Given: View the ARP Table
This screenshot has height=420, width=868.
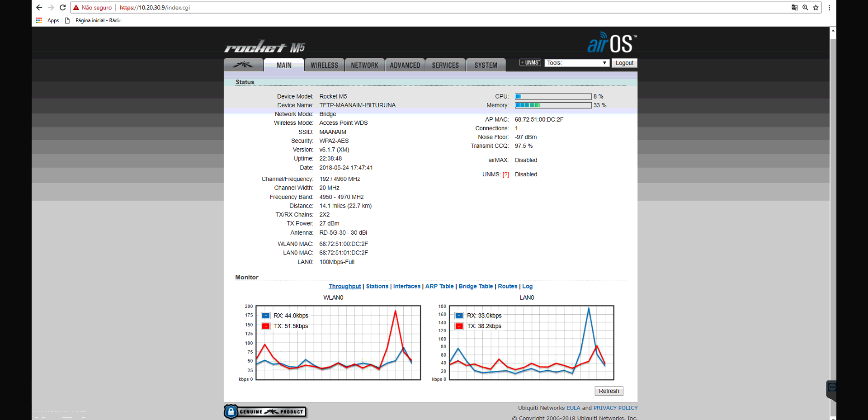Looking at the screenshot, I should 439,286.
